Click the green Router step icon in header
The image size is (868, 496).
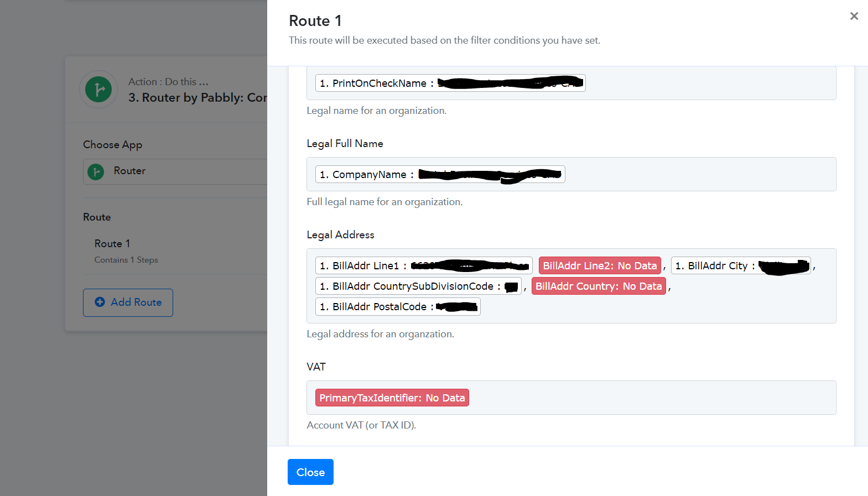[x=99, y=89]
